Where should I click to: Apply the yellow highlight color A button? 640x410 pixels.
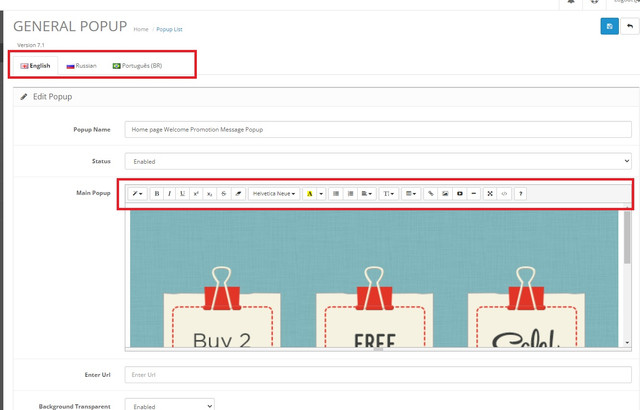coord(309,194)
